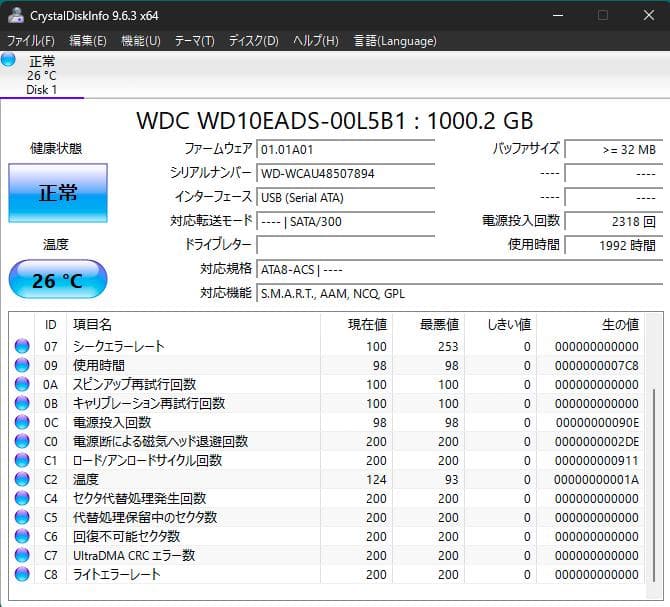This screenshot has height=607, width=670.
Task: Click the CrystalDiskInfo app icon in title bar
Action: [16, 15]
